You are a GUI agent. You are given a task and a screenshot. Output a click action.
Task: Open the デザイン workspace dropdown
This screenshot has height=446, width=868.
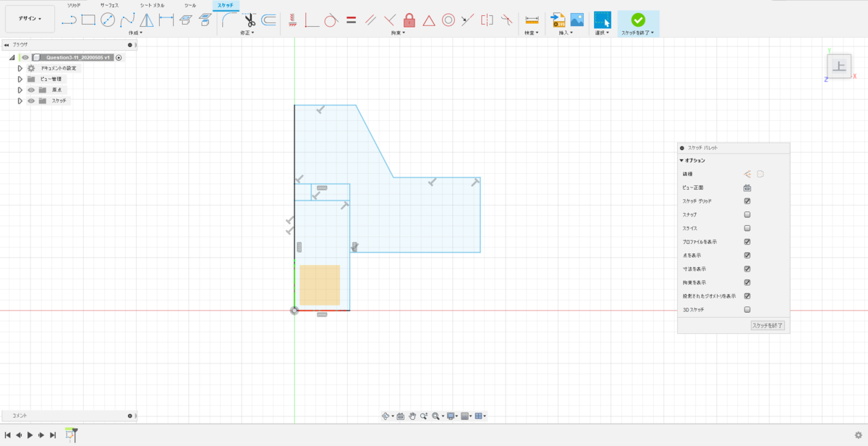coord(30,19)
